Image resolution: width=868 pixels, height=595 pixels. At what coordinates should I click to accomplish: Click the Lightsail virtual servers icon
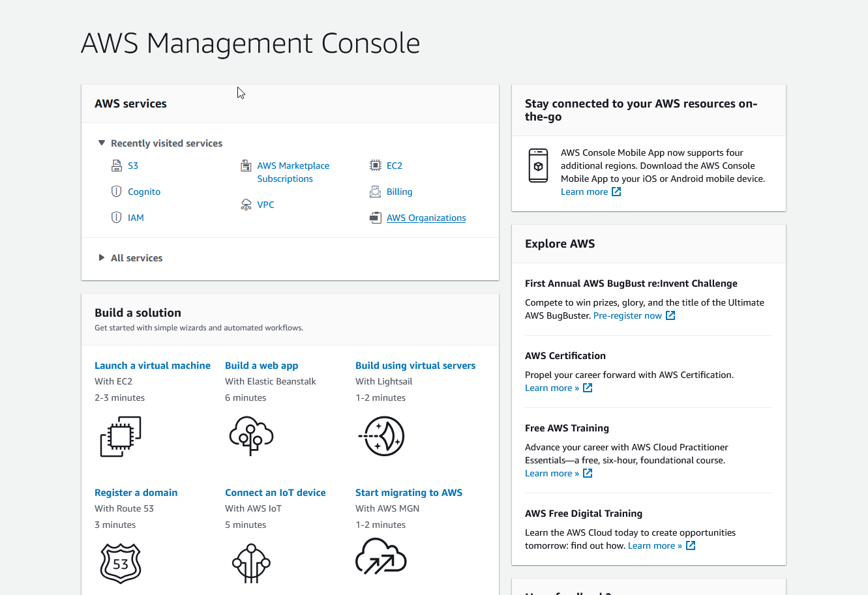pyautogui.click(x=382, y=436)
